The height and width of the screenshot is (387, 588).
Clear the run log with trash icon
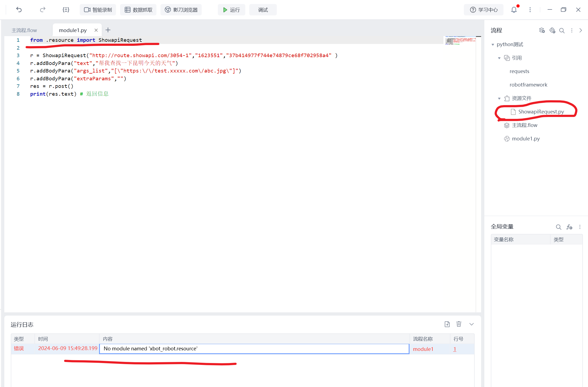point(459,324)
